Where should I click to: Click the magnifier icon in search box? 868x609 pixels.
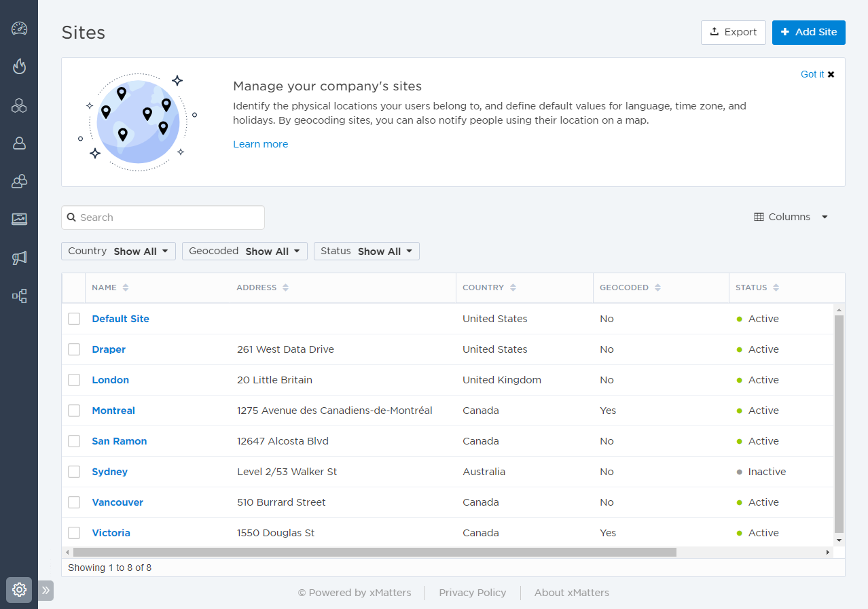[71, 217]
